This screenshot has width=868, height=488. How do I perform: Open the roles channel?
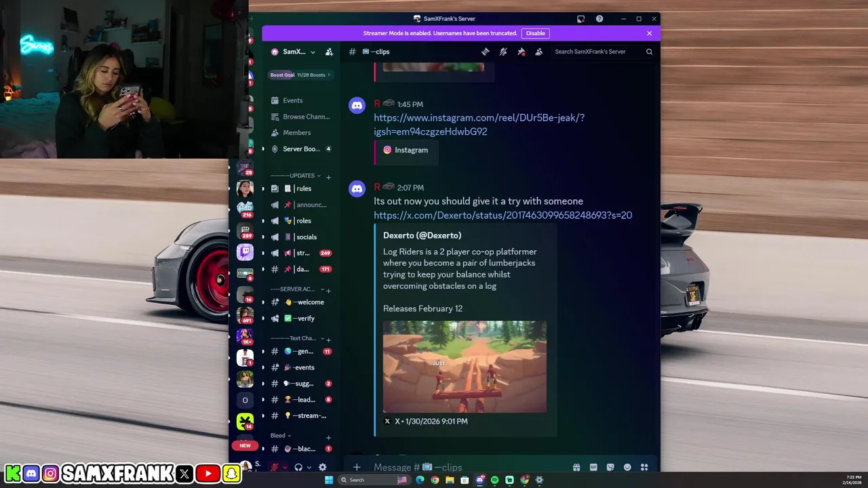301,221
